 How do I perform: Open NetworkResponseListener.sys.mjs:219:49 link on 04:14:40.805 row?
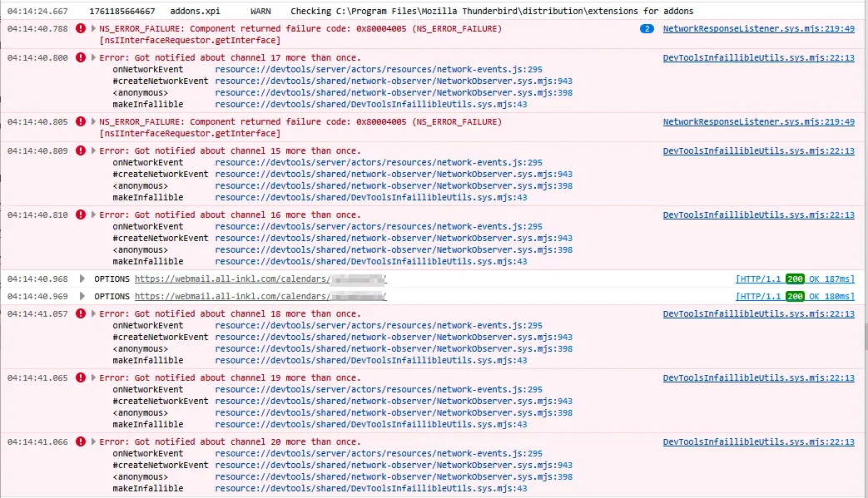(x=758, y=121)
